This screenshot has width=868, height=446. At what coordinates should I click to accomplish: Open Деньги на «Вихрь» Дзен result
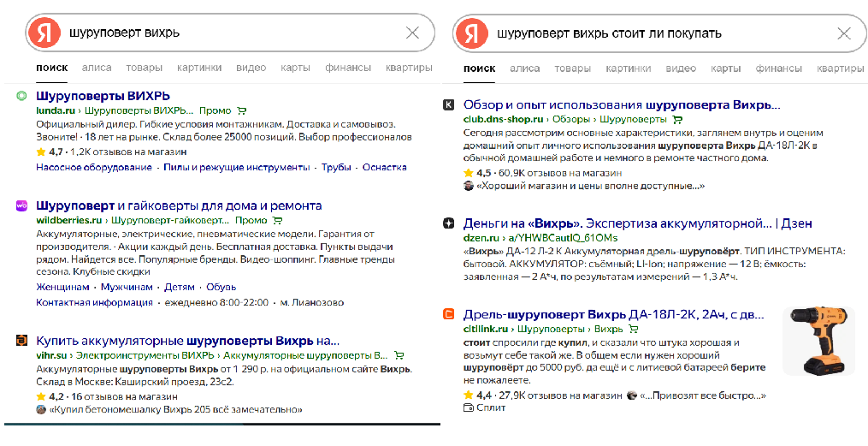click(x=638, y=223)
